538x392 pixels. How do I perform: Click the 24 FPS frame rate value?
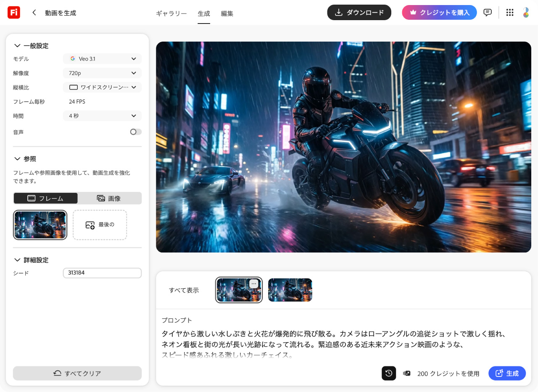pos(77,102)
